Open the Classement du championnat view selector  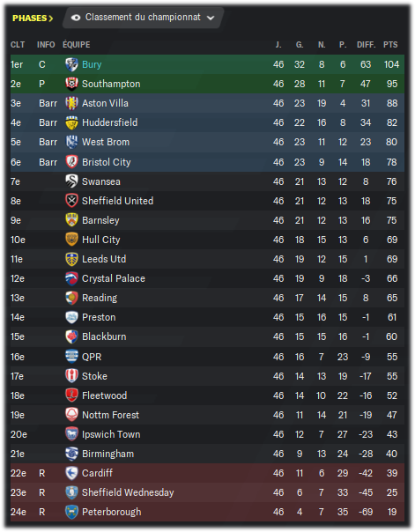pyautogui.click(x=143, y=18)
